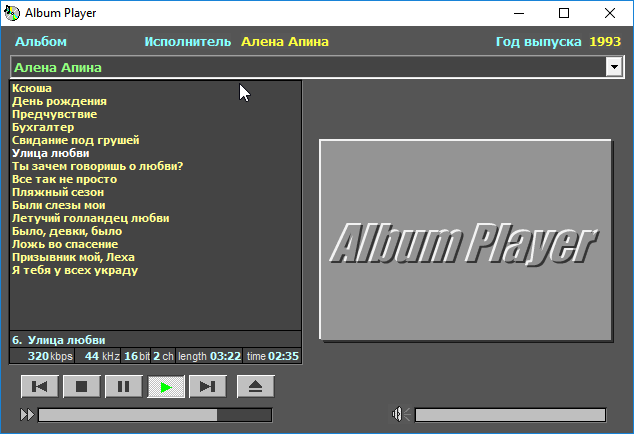
Task: Close the Album Player window
Action: (610, 13)
